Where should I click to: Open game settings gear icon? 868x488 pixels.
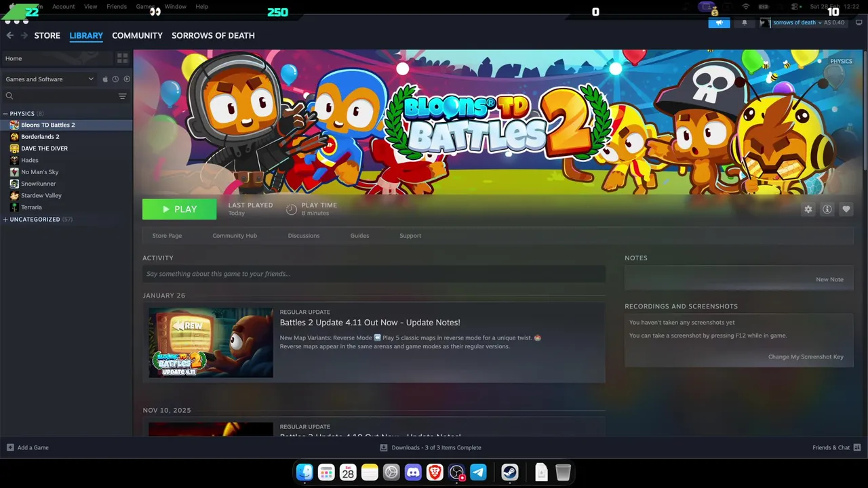point(808,209)
